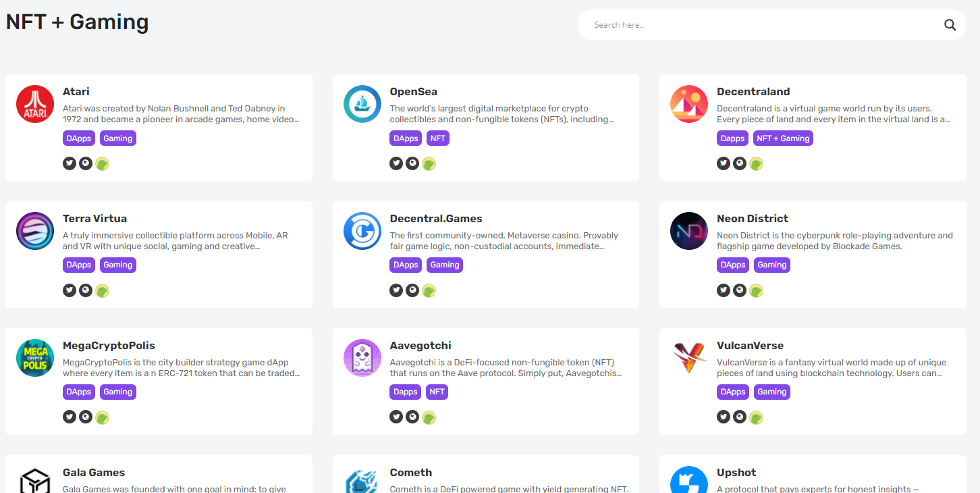Select the DApps tag on Atari card
The width and height of the screenshot is (980, 493).
pos(79,138)
